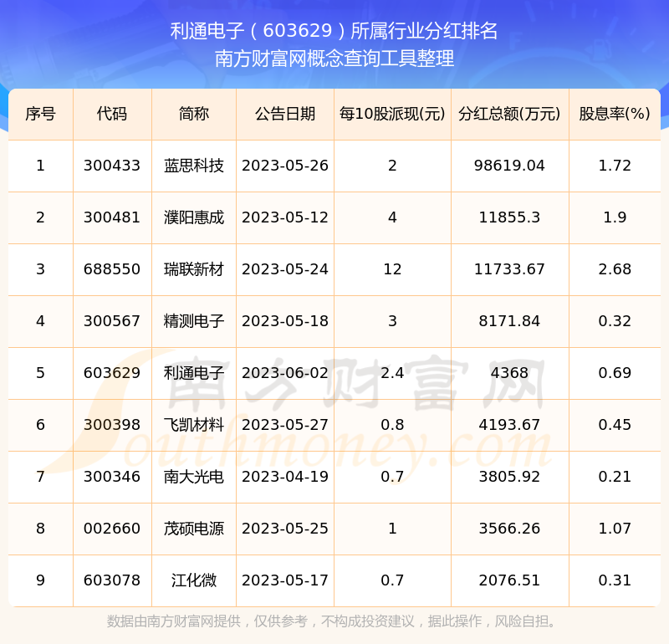Click the title 利通电子（603629）所属行业分红排名

[334, 31]
